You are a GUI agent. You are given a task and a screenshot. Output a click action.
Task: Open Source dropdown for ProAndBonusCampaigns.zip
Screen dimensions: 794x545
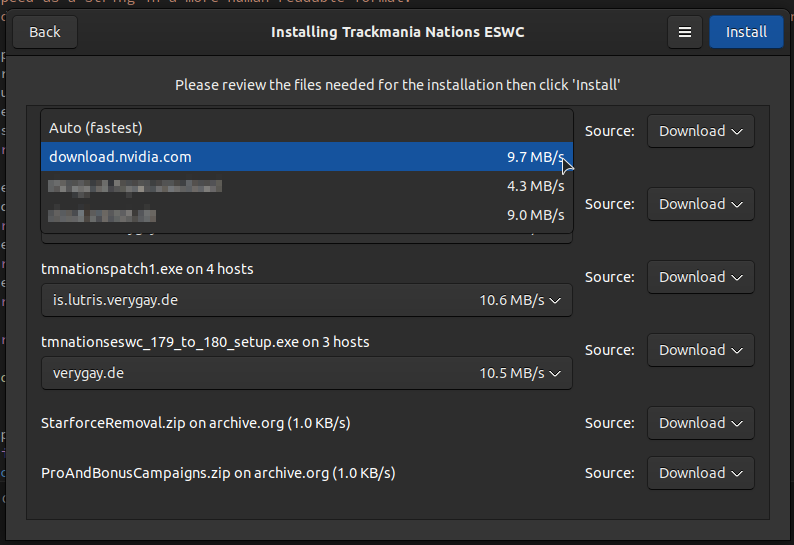click(x=700, y=473)
